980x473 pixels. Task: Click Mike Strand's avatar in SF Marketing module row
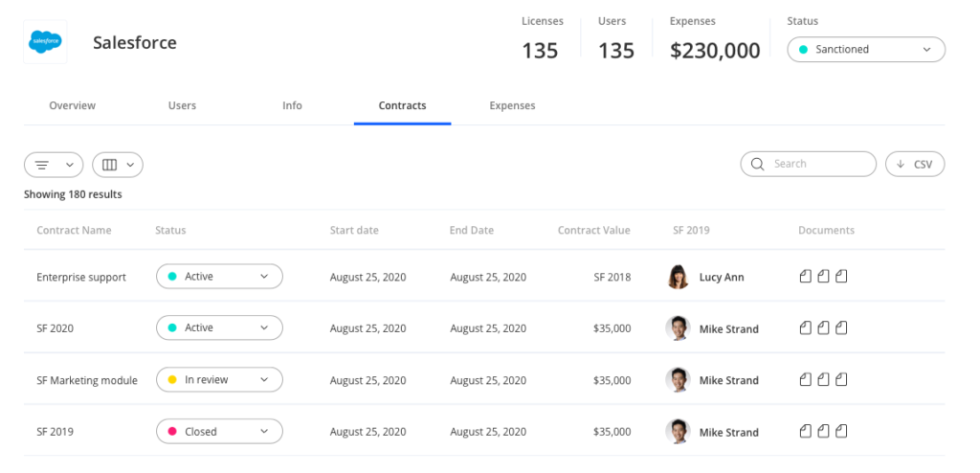click(x=678, y=380)
